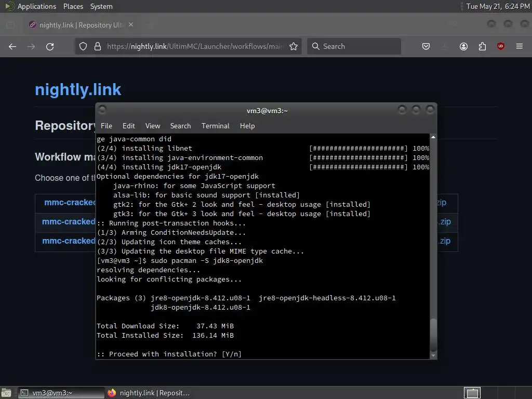Open tracking protection shield in address bar
This screenshot has width=532, height=399.
83,46
